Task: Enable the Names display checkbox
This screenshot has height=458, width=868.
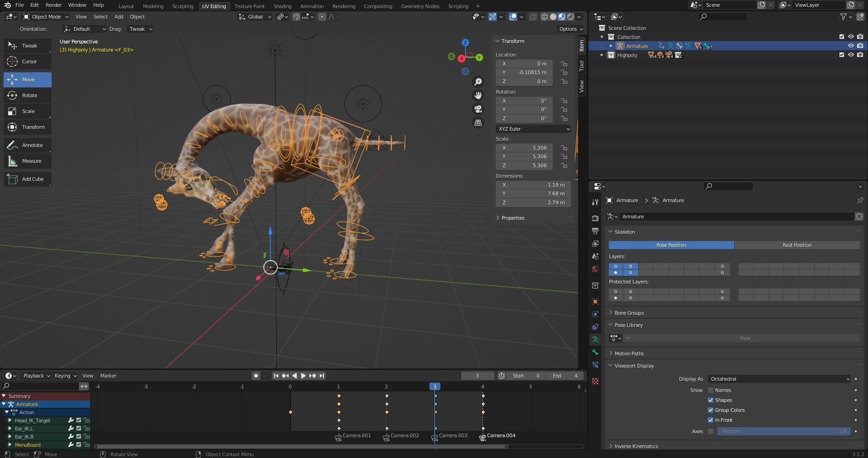Action: pyautogui.click(x=711, y=390)
